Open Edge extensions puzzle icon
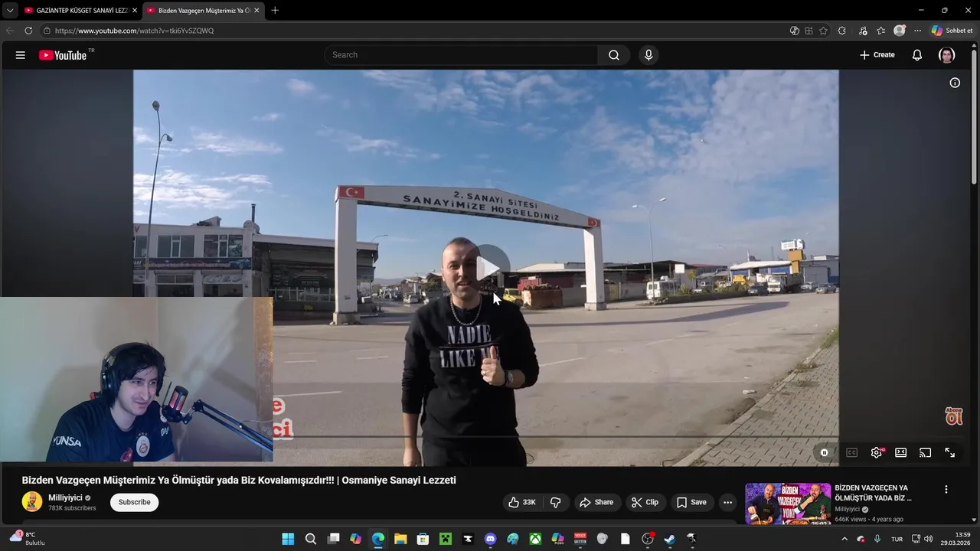980x551 pixels. coord(842,31)
